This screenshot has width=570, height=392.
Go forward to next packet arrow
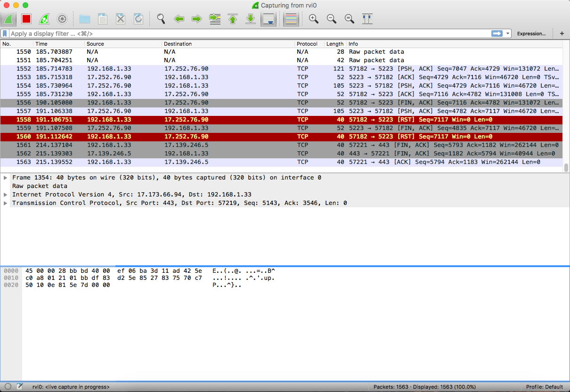pos(197,19)
